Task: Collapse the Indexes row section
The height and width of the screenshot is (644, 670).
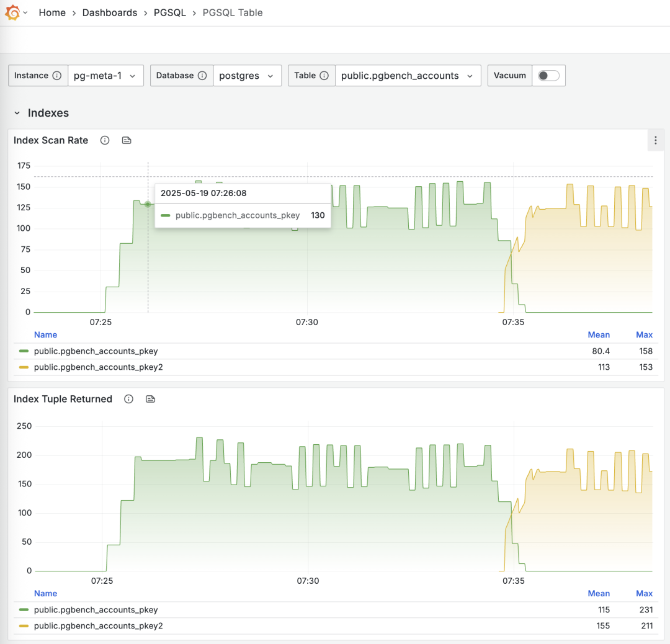Action: click(x=17, y=113)
